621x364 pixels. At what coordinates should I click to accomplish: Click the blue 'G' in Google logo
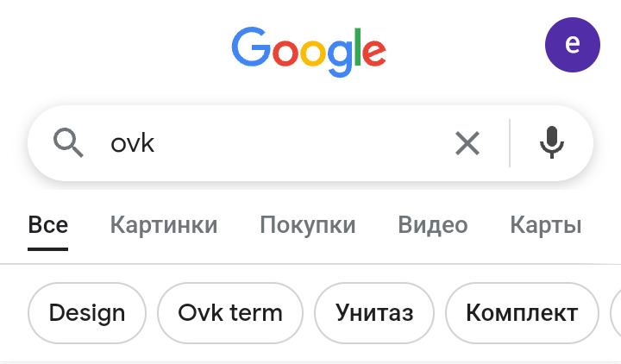(x=250, y=47)
